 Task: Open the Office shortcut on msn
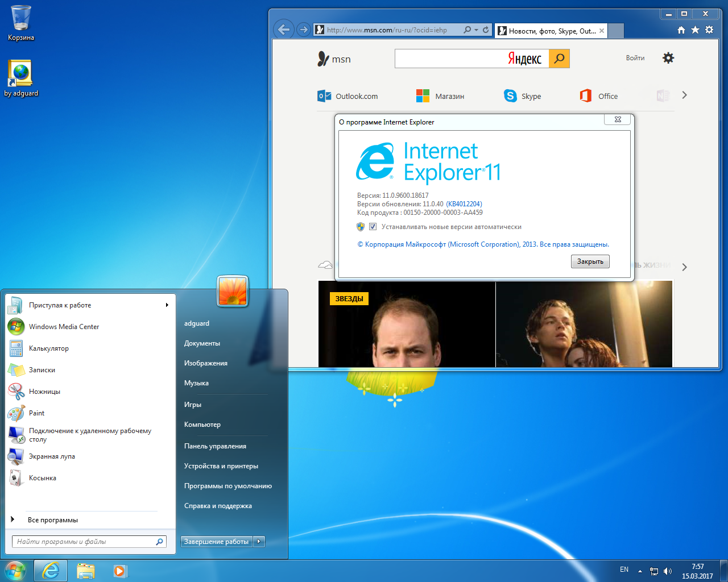[598, 96]
